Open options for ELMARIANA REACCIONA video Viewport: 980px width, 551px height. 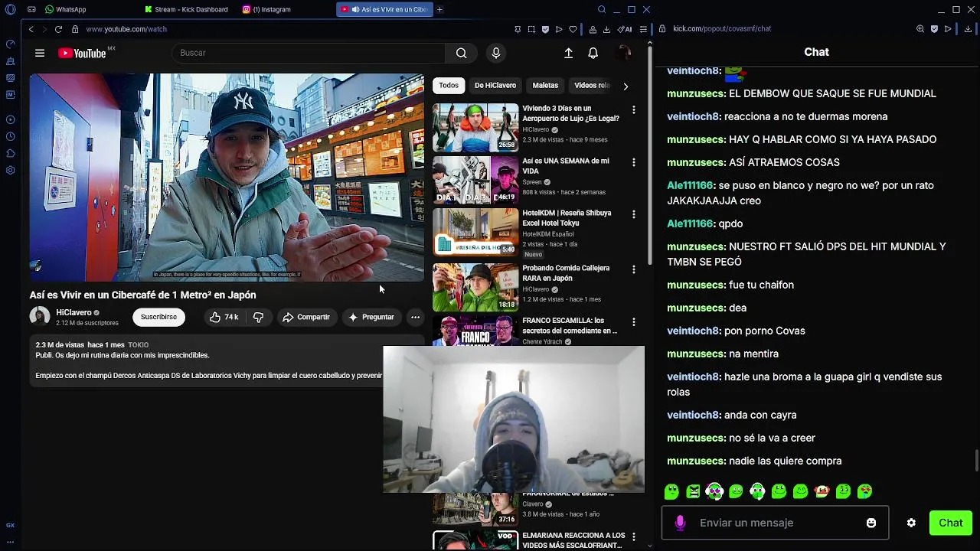point(633,537)
